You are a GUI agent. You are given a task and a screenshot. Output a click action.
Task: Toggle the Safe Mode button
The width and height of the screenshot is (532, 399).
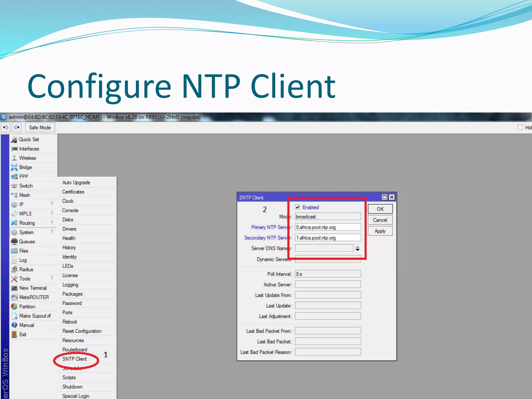pyautogui.click(x=40, y=128)
